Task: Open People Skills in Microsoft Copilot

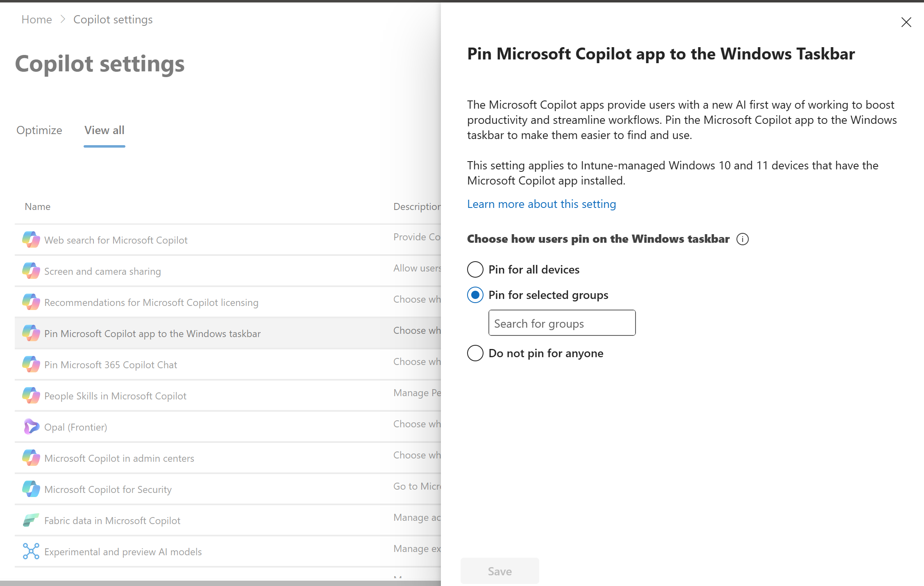Action: point(115,396)
